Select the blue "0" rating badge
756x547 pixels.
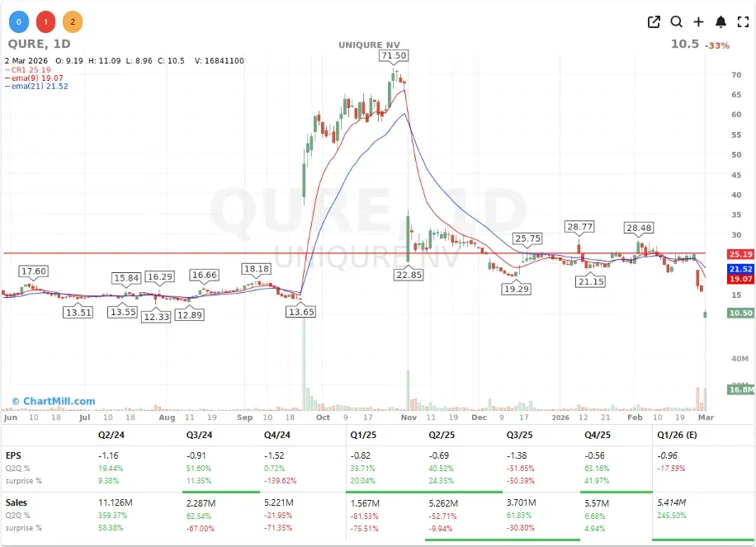[x=18, y=21]
